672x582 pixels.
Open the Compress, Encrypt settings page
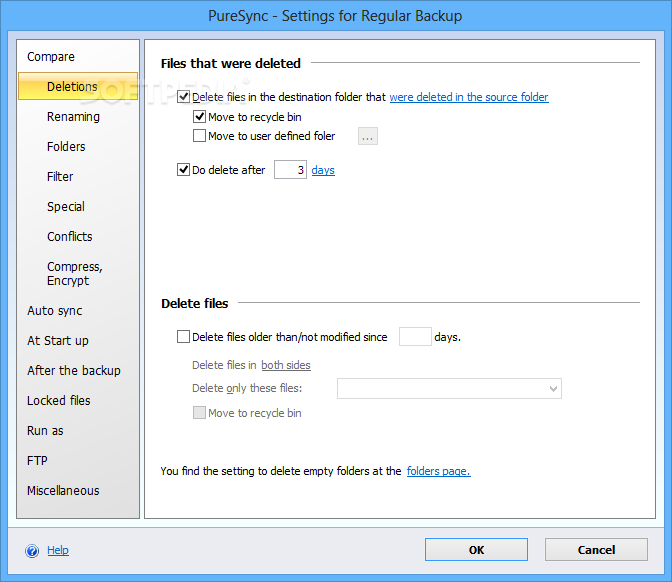point(75,273)
